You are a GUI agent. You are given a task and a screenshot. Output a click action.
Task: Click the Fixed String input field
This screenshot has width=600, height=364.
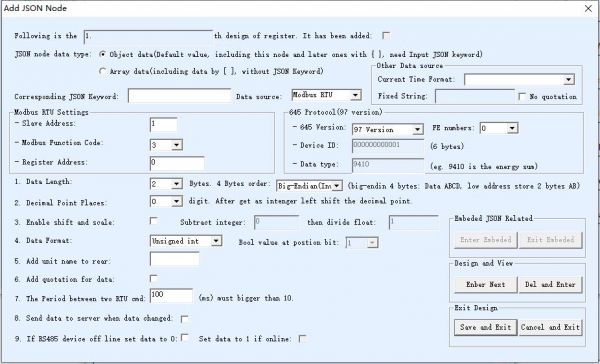pyautogui.click(x=475, y=96)
